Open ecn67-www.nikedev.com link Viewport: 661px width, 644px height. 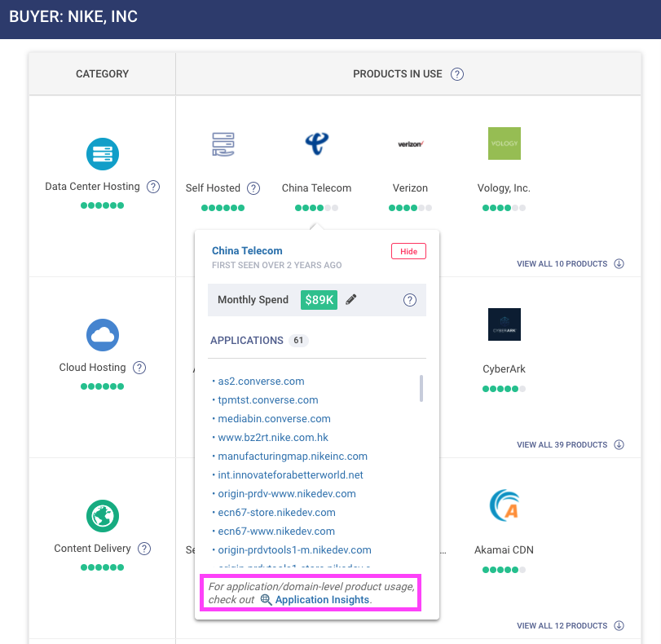276,532
